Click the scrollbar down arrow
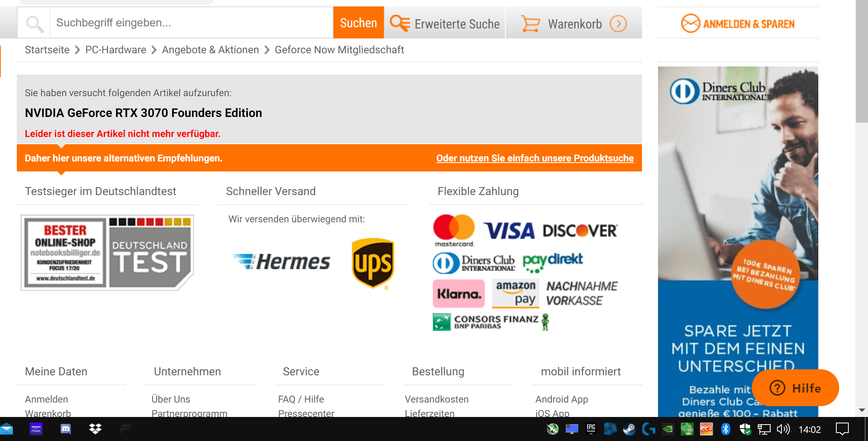Viewport: 868px width, 441px height. [x=862, y=410]
